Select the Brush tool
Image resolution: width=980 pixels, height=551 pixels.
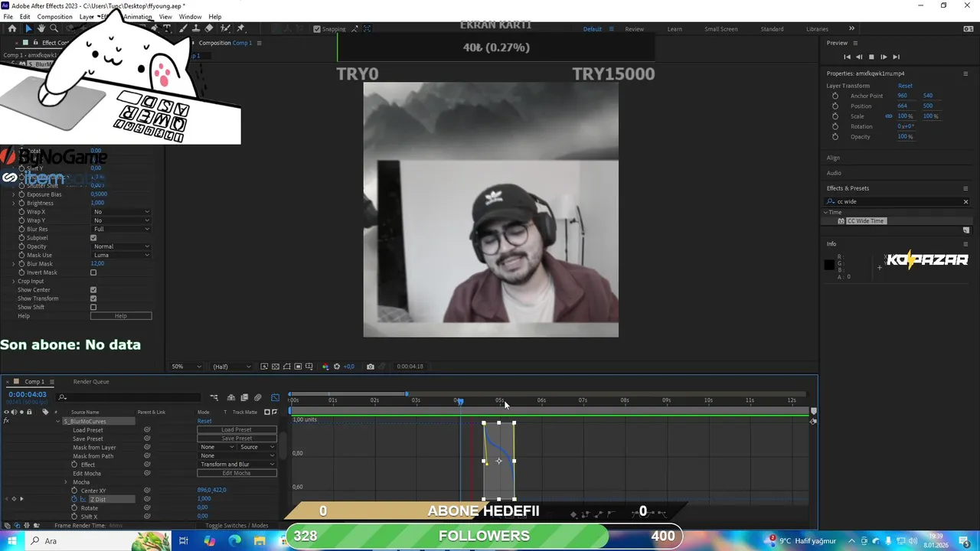coord(184,28)
